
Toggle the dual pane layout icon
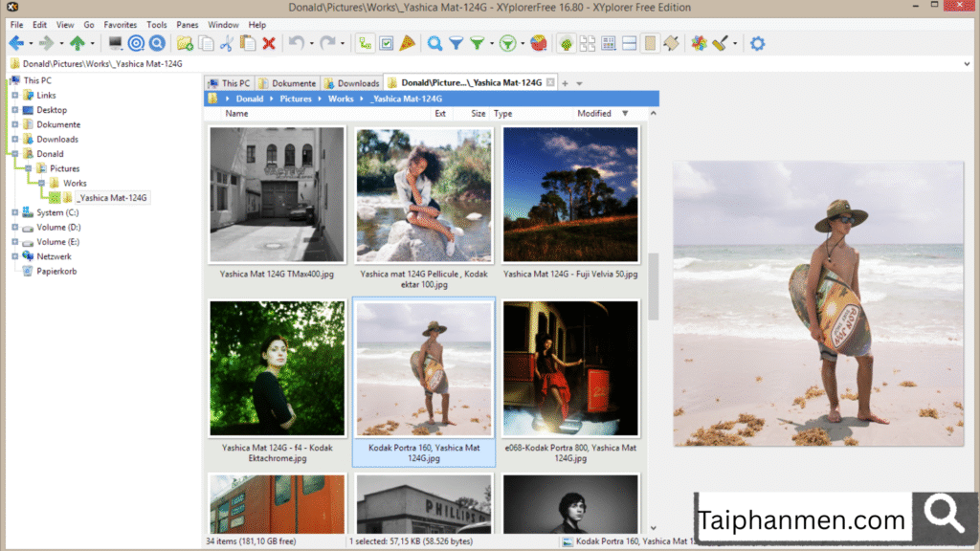[x=630, y=43]
